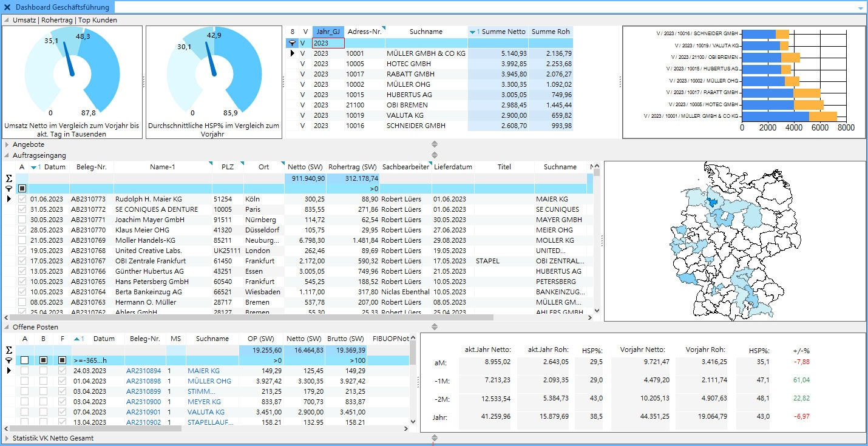Click the vertical scrollbar thumb of the Offene Posten grid

pyautogui.click(x=413, y=352)
